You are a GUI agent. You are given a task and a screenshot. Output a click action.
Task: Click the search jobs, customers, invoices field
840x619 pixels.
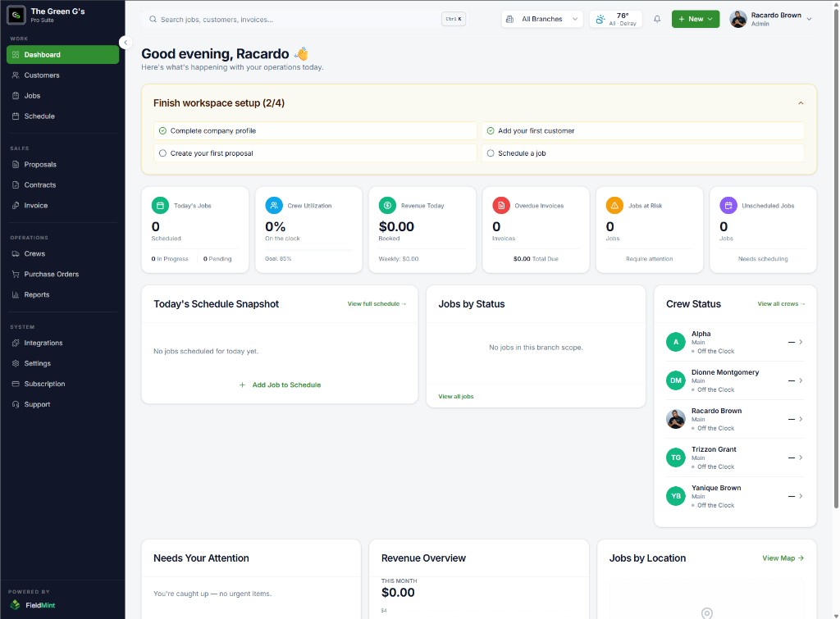305,20
